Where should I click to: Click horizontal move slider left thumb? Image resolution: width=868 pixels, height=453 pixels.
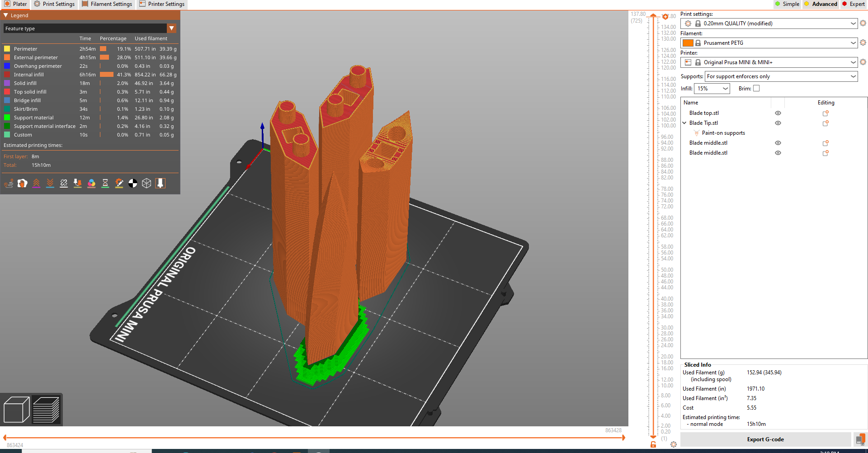pos(5,438)
